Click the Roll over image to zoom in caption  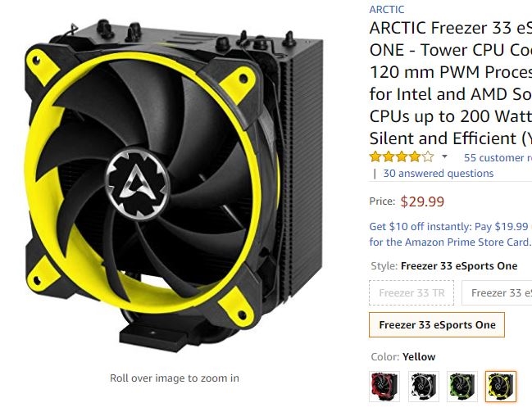[175, 378]
